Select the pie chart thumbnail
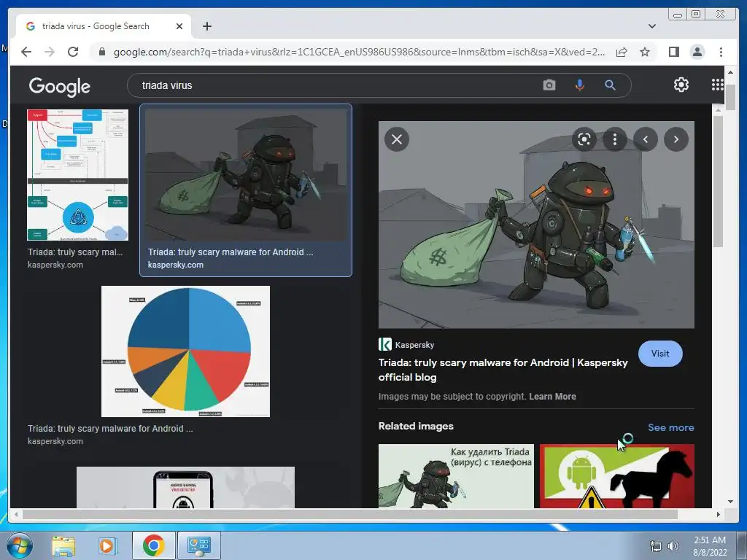Screen dimensions: 747x560 click(x=185, y=351)
